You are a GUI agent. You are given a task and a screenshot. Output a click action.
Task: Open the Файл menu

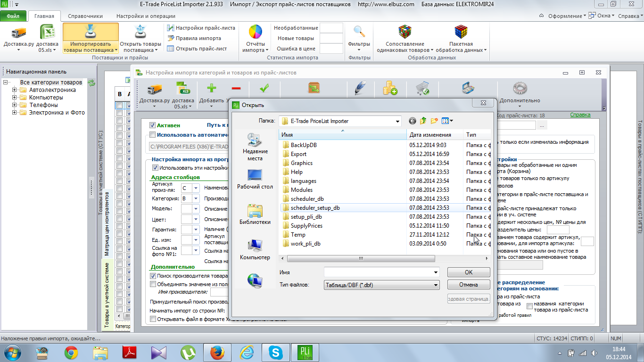13,16
